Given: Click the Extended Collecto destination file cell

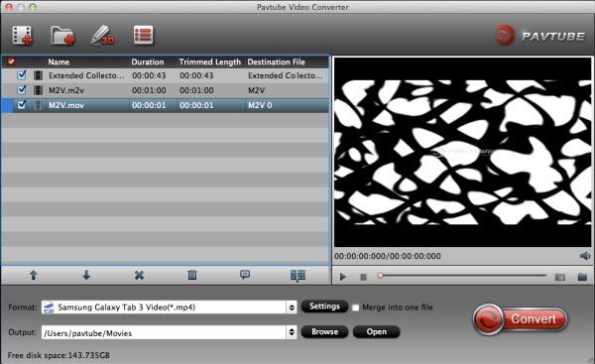Looking at the screenshot, I should click(x=286, y=75).
